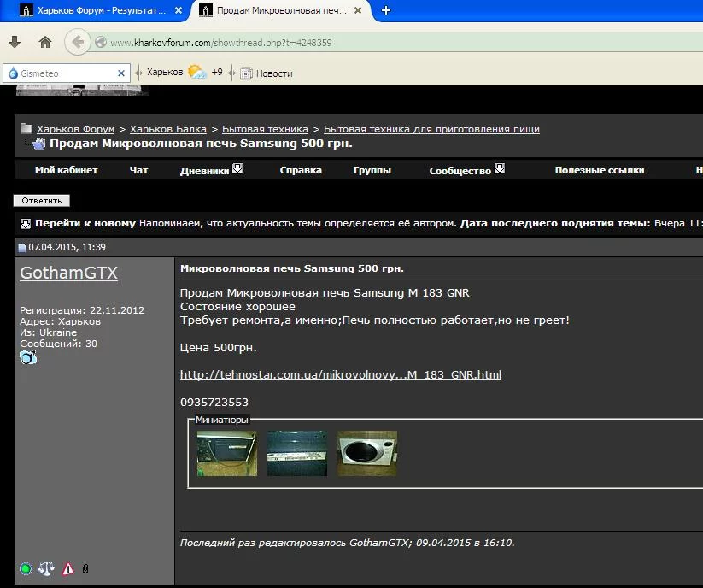
Task: Clear the Gismeteo search field
Action: (120, 73)
